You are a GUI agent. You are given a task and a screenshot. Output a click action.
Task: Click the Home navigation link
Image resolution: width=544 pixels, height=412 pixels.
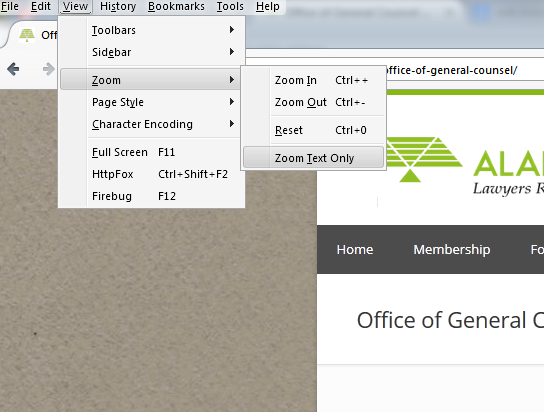coord(355,249)
